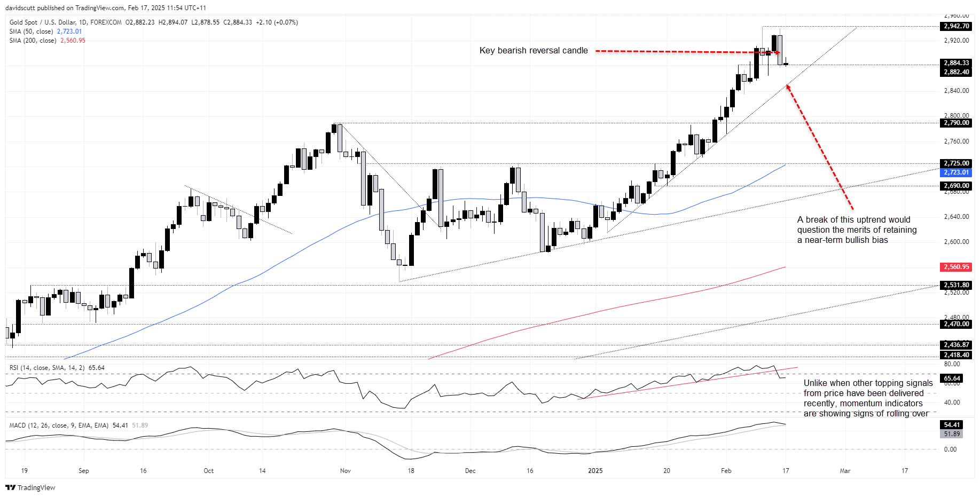Viewport: 980px width, 497px height.
Task: Click the 2,840.00 price axis tick
Action: pyautogui.click(x=956, y=91)
